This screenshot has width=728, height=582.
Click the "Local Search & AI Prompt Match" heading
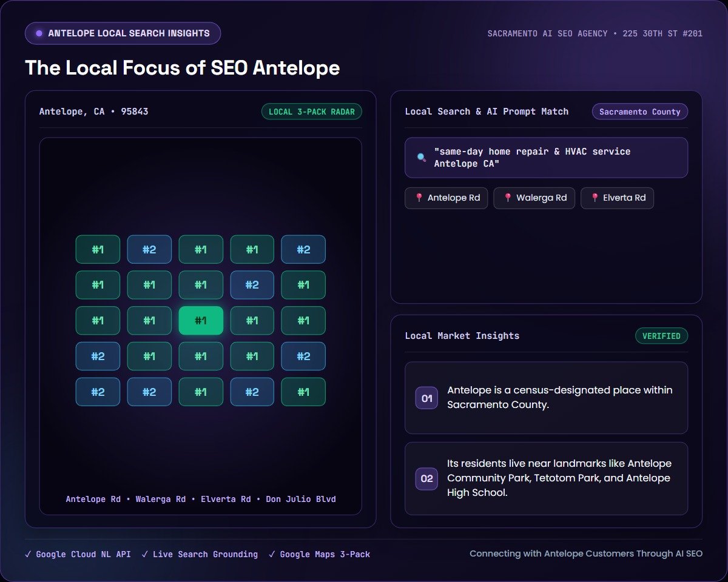coord(487,112)
